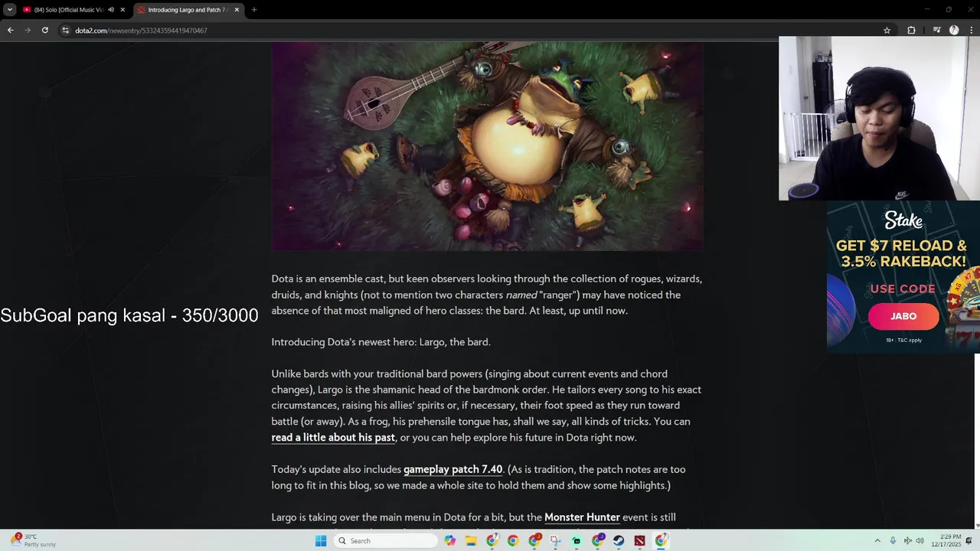Expand the system tray hidden icons chevron
This screenshot has height=551, width=980.
877,541
